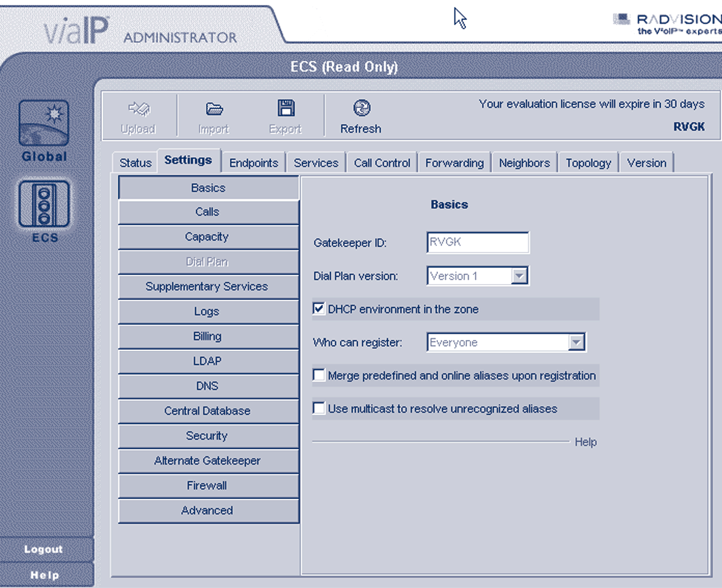Click the viaIP Administrator logo
Viewport: 722px width, 588px height.
point(140,31)
